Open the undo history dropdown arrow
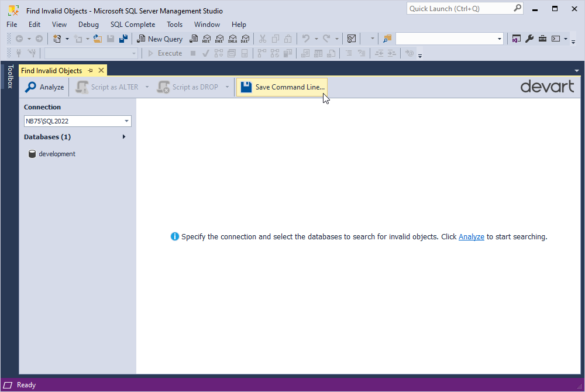 click(x=316, y=39)
